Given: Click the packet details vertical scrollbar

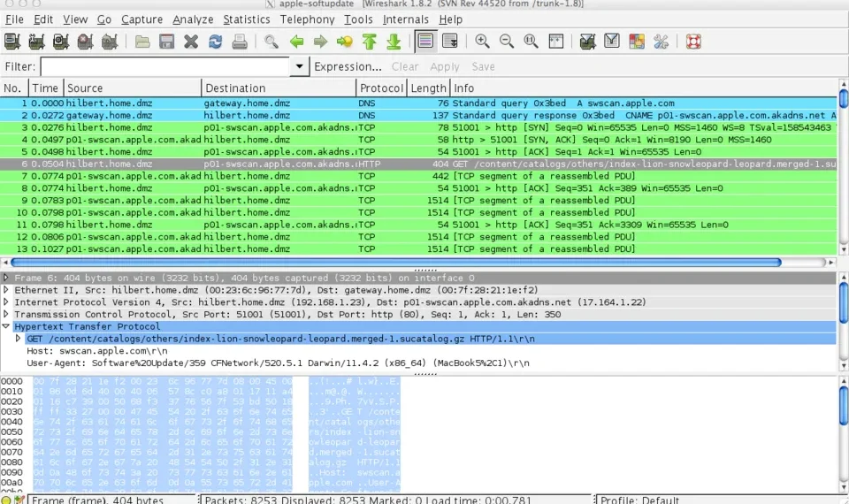Looking at the screenshot, I should coord(843,302).
